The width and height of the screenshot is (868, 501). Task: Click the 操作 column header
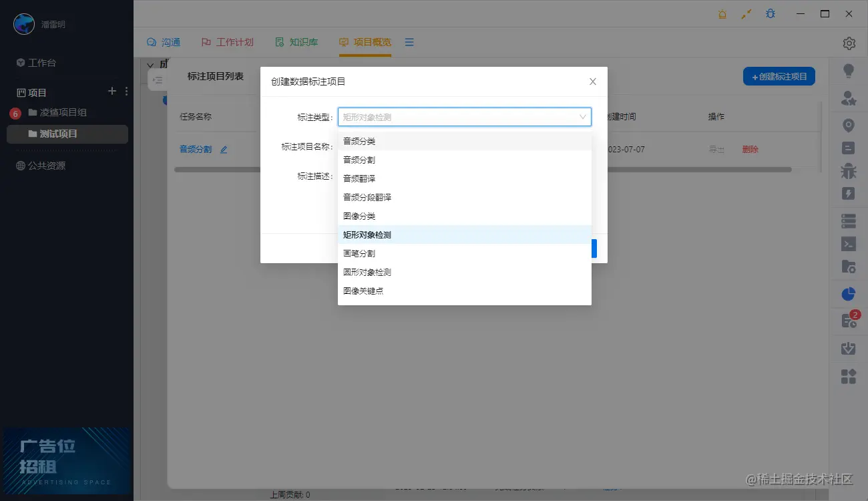pos(716,116)
